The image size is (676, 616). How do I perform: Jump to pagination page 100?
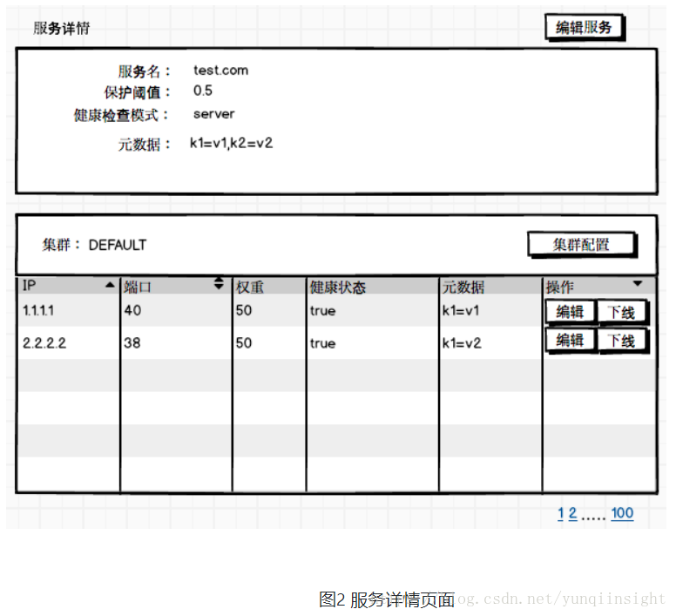pyautogui.click(x=622, y=513)
